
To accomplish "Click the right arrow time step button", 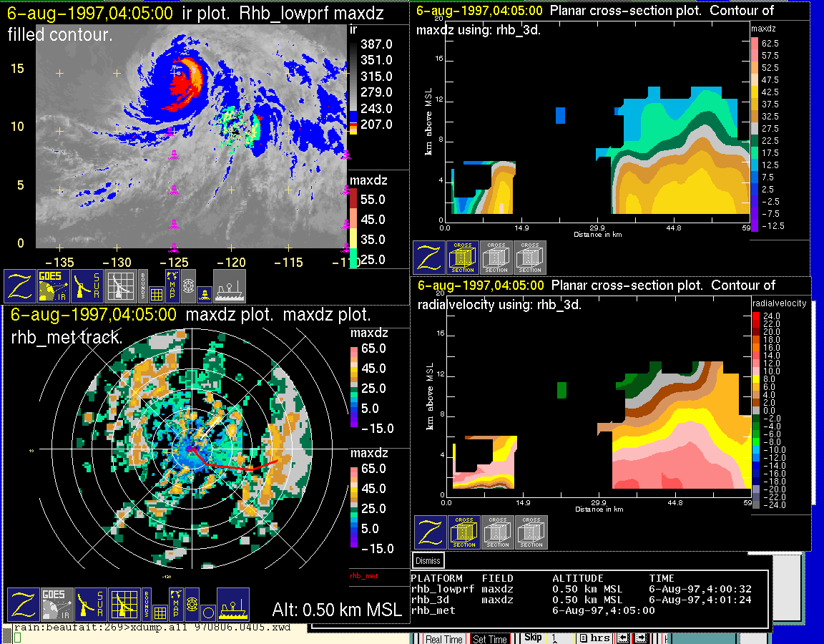I will 639,638.
